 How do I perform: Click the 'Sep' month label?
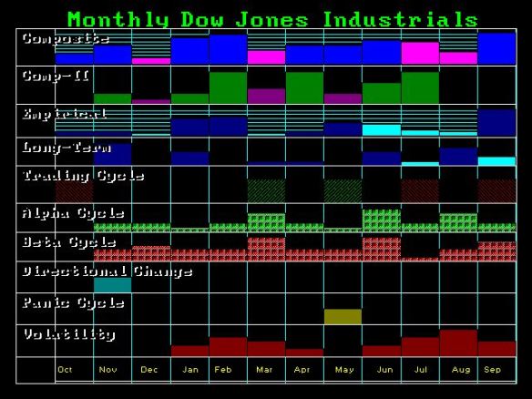tap(492, 370)
